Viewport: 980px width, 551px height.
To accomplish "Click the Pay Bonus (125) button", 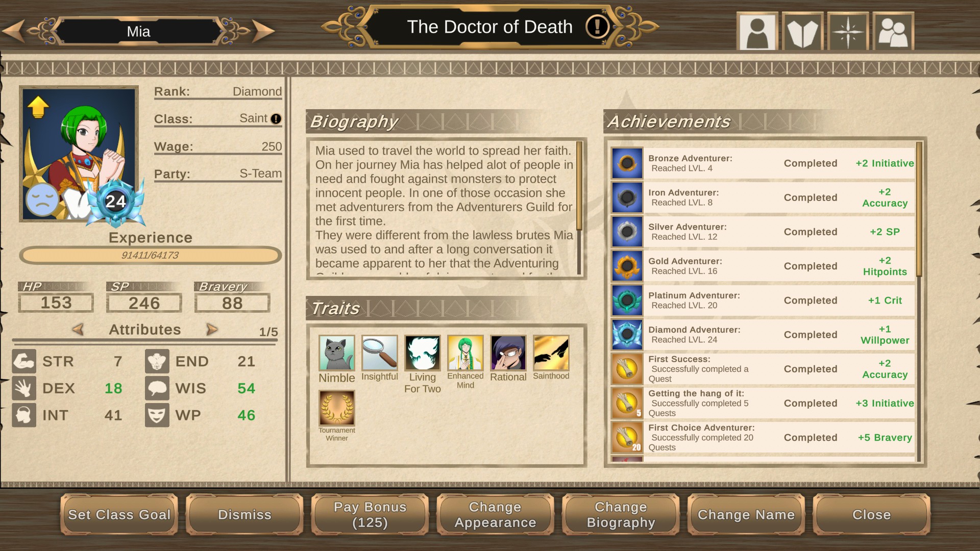I will 370,515.
